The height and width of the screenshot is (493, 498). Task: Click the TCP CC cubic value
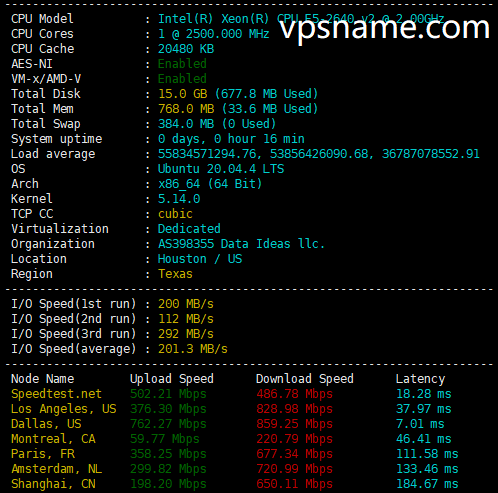point(175,214)
